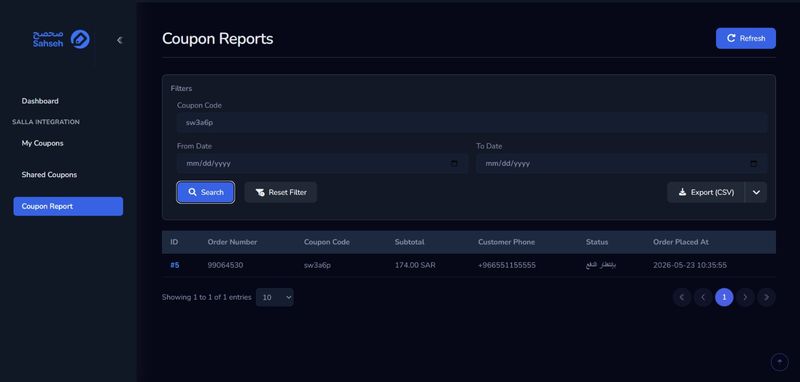Select page 1 in pagination
800x382 pixels.
(x=724, y=297)
